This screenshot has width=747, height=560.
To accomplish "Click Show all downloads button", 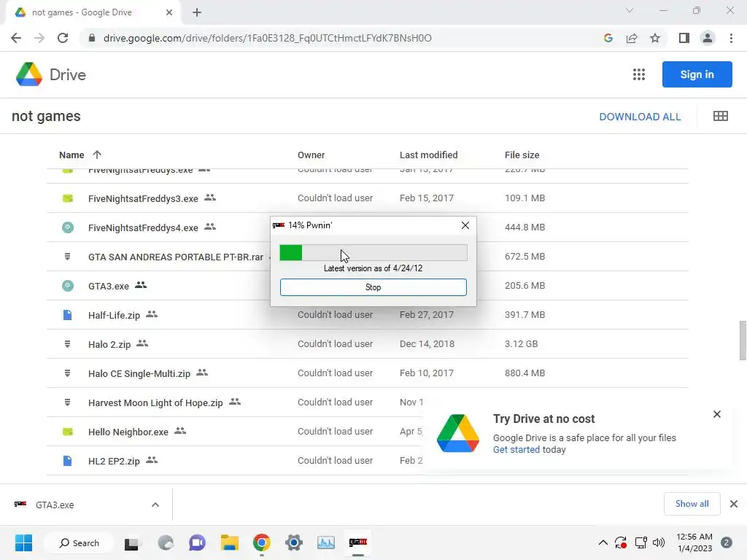I will point(692,504).
